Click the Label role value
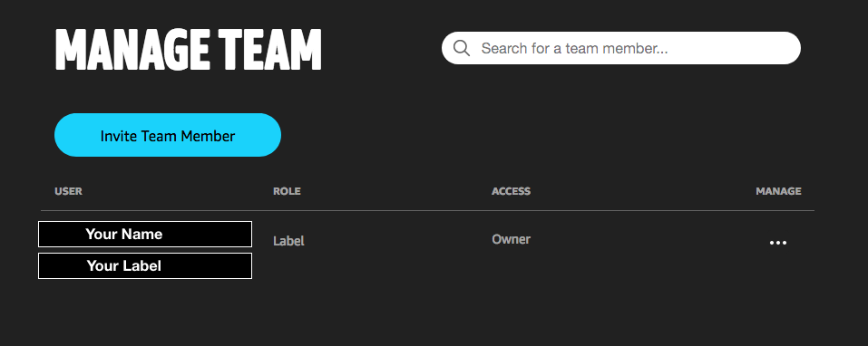This screenshot has height=346, width=868. click(x=288, y=241)
